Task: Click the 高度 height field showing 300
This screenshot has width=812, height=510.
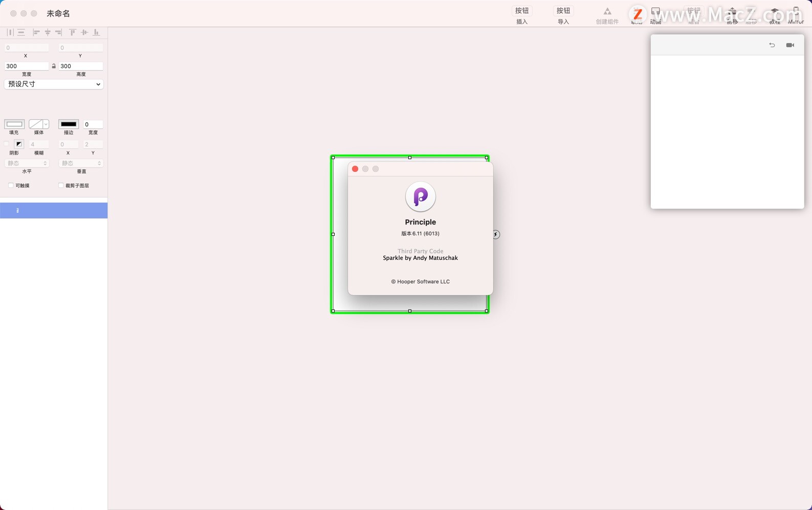Action: 81,66
